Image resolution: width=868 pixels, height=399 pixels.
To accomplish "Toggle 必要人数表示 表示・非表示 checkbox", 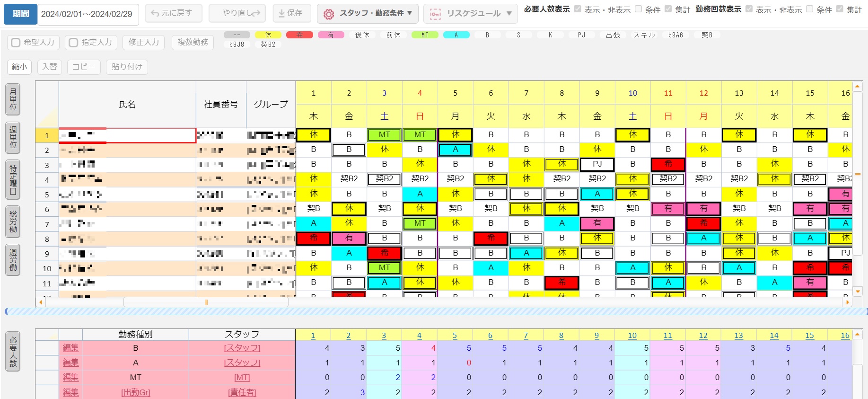I will pyautogui.click(x=578, y=9).
